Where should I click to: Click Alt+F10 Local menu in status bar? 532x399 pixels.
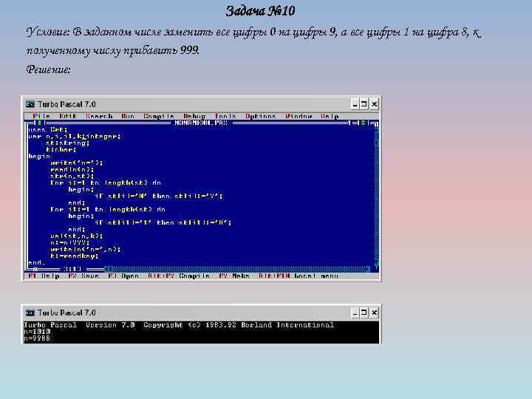(299, 276)
